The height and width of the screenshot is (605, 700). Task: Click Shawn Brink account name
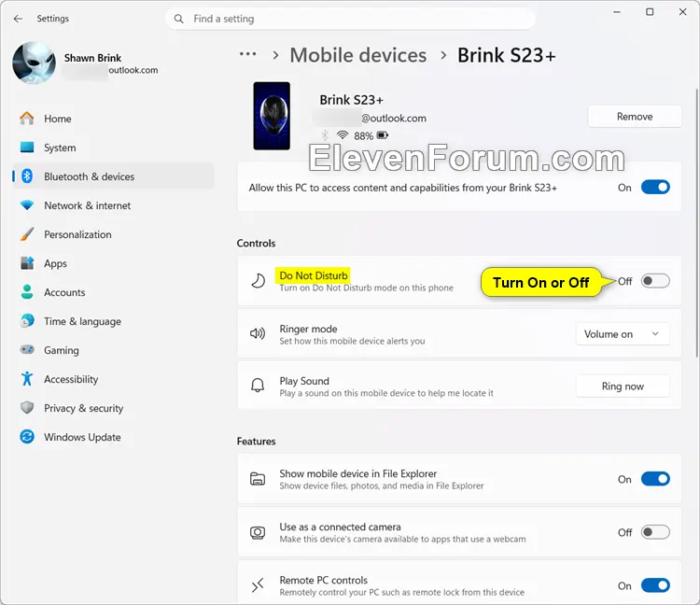(x=92, y=58)
